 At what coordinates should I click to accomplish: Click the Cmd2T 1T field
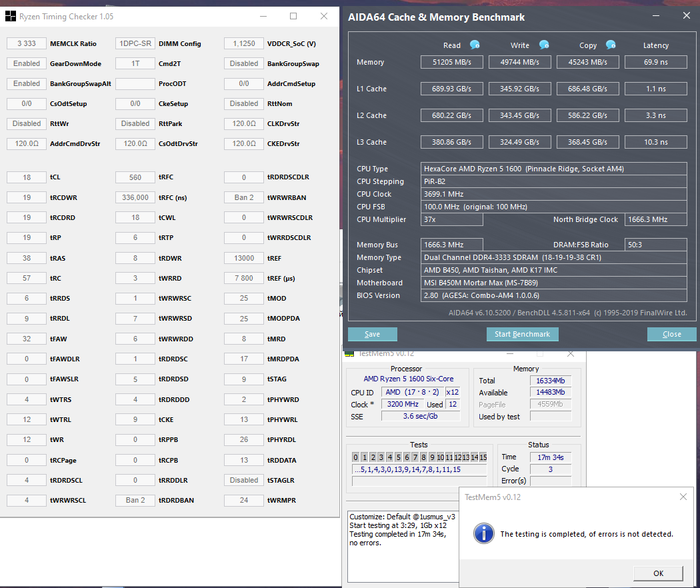135,63
